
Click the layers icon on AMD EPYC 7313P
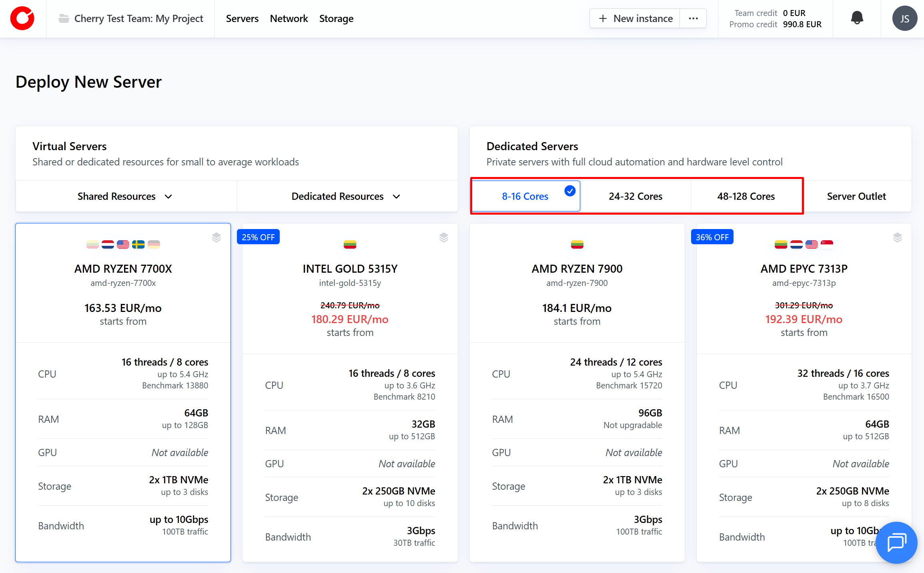click(897, 237)
